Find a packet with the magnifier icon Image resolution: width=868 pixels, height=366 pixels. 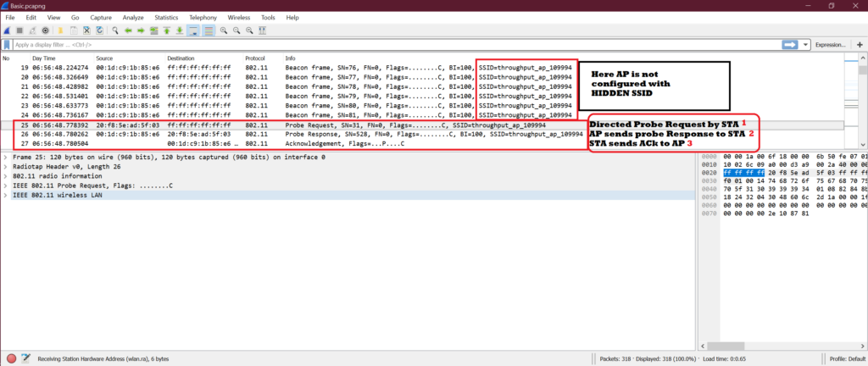[115, 30]
